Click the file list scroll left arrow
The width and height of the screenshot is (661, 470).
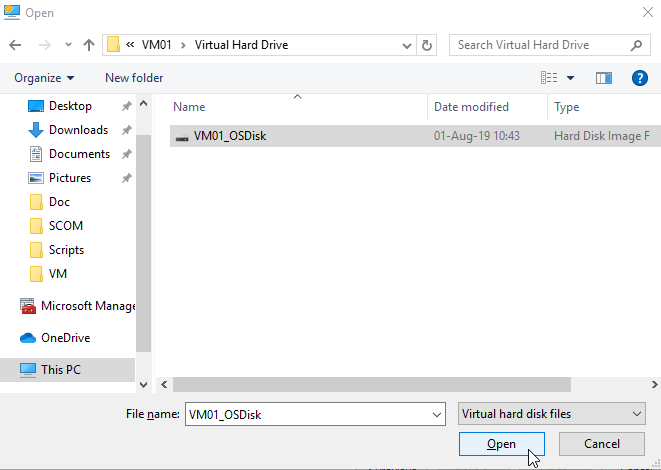(x=164, y=384)
